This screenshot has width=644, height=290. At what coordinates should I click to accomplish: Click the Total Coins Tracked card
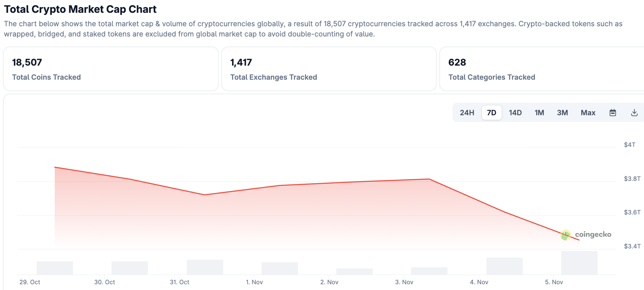[x=111, y=69]
